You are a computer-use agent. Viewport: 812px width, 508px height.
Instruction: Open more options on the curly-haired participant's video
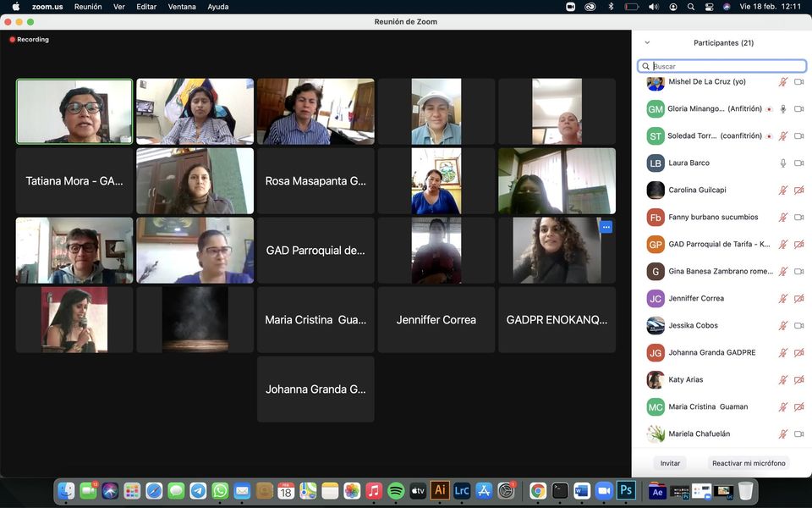click(x=606, y=227)
